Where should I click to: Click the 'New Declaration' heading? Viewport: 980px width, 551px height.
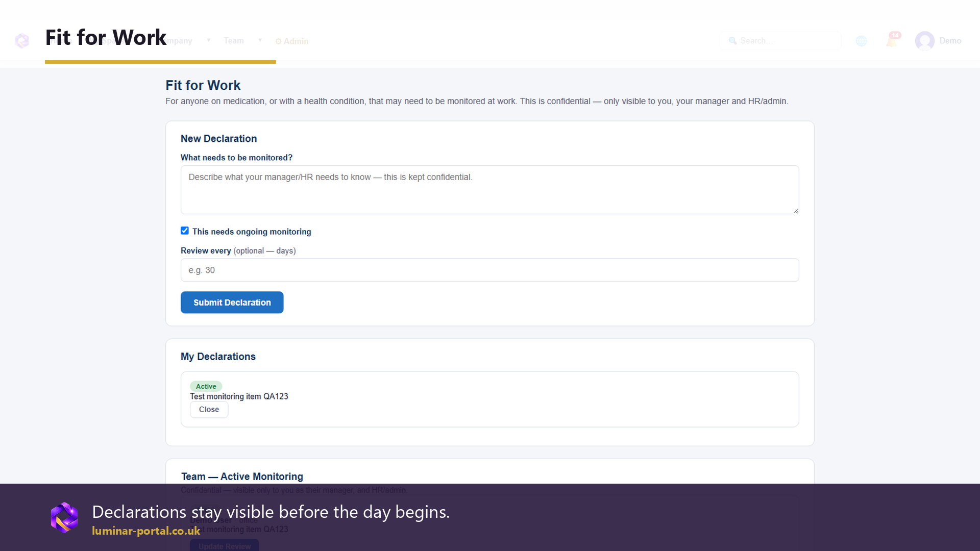(x=218, y=139)
